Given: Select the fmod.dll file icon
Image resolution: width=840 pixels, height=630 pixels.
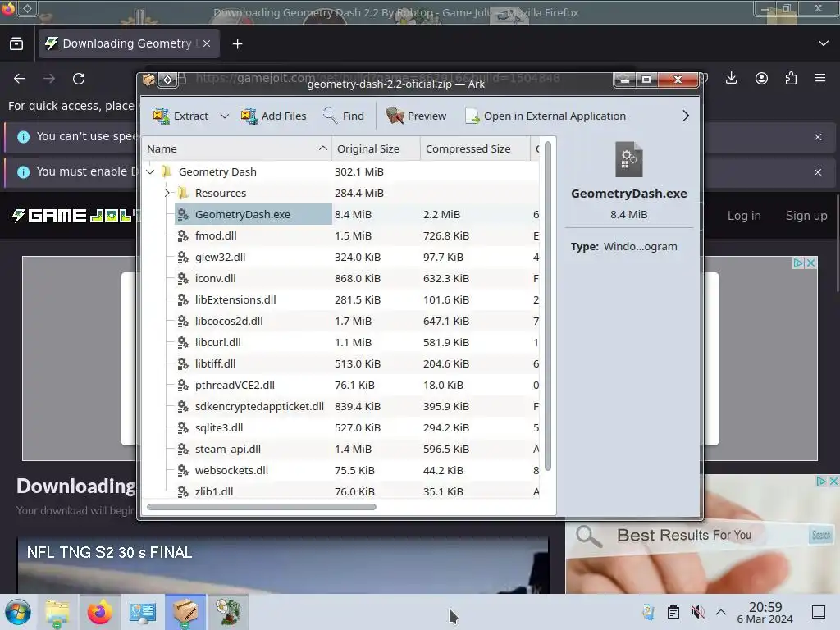Looking at the screenshot, I should (x=183, y=235).
